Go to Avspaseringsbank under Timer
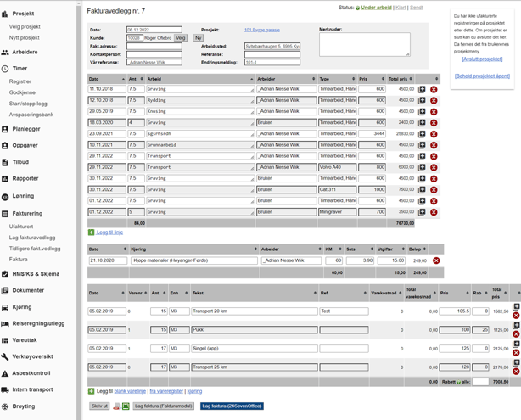The height and width of the screenshot is (420, 521). (31, 114)
